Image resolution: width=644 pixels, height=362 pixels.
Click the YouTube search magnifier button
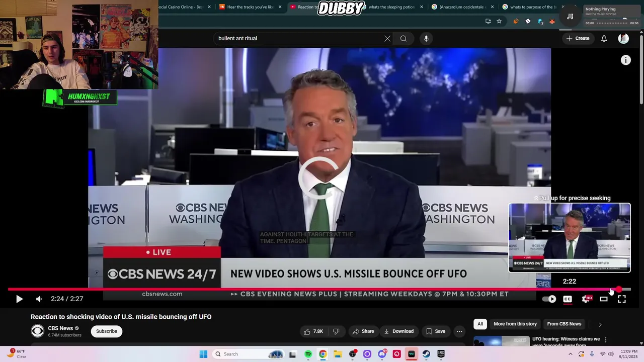click(x=404, y=38)
